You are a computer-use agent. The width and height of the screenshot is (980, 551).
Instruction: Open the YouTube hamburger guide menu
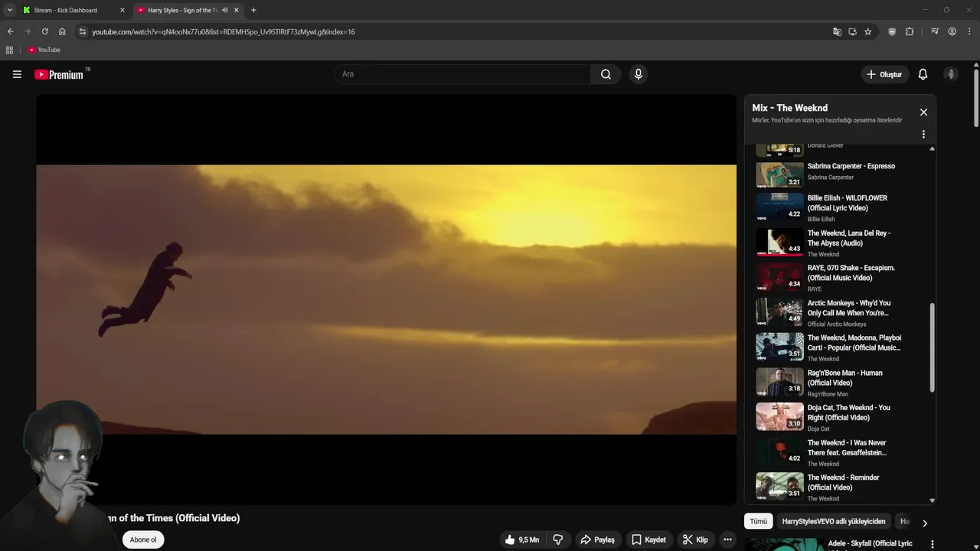(17, 74)
